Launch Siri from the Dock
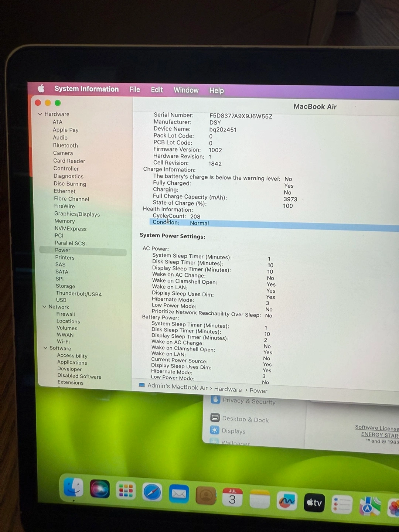Viewport: 399px width, 532px height. 100,489
